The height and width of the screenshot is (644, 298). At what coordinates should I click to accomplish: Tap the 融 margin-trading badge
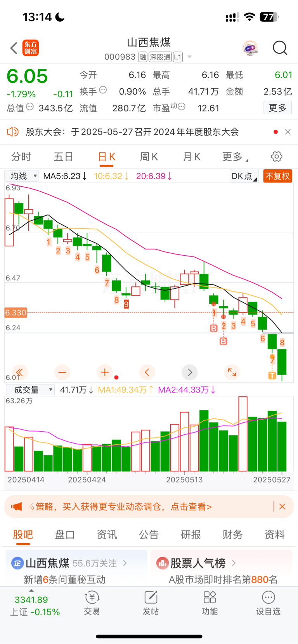143,57
